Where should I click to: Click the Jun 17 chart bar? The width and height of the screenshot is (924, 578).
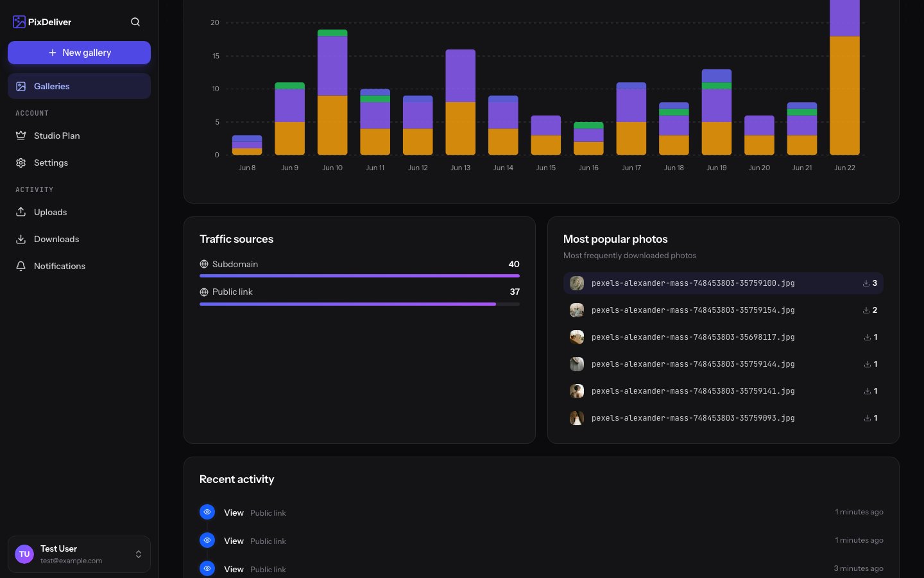click(x=631, y=119)
